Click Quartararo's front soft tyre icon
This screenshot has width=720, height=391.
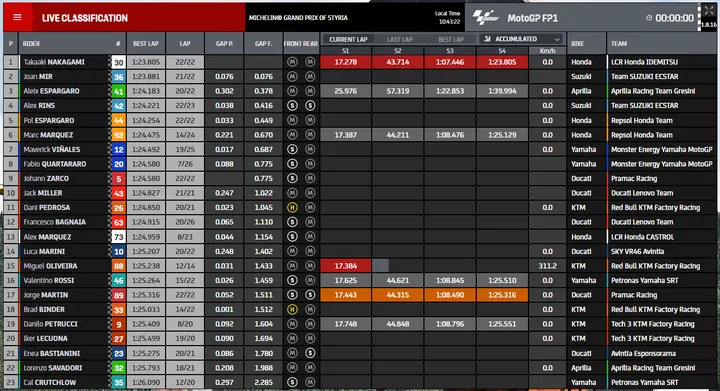coord(292,164)
